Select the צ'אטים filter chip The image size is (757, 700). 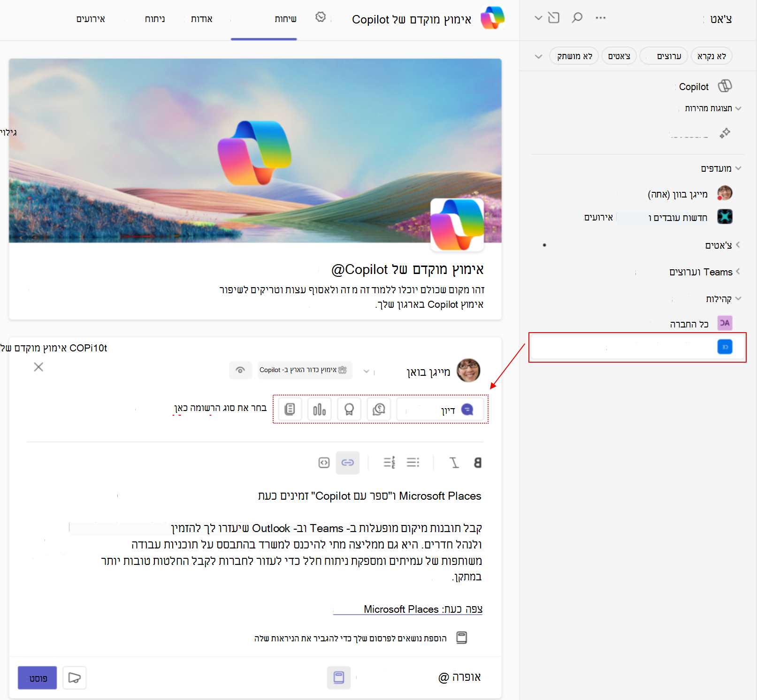[x=619, y=56]
